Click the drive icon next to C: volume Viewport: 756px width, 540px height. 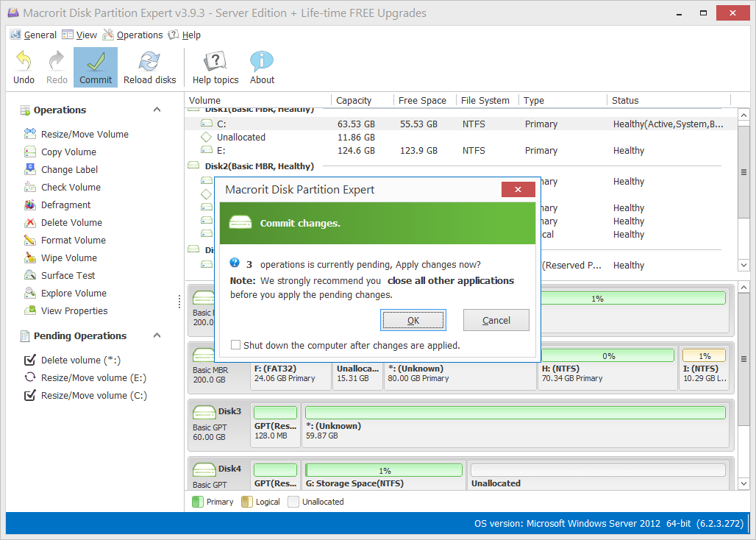tap(207, 124)
